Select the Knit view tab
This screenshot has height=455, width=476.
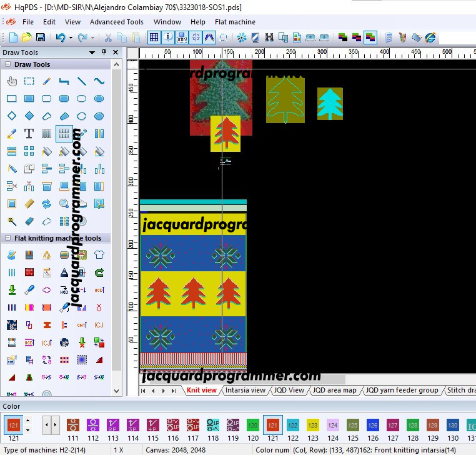tap(202, 390)
